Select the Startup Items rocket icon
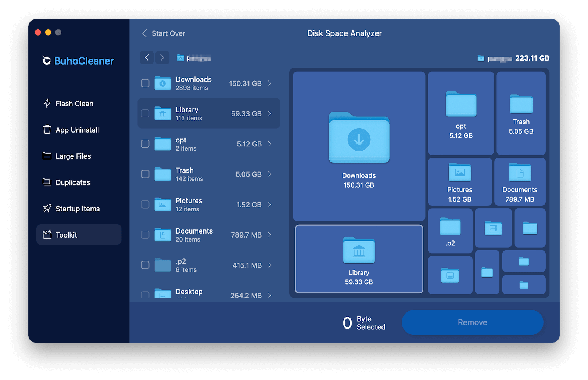 click(47, 209)
